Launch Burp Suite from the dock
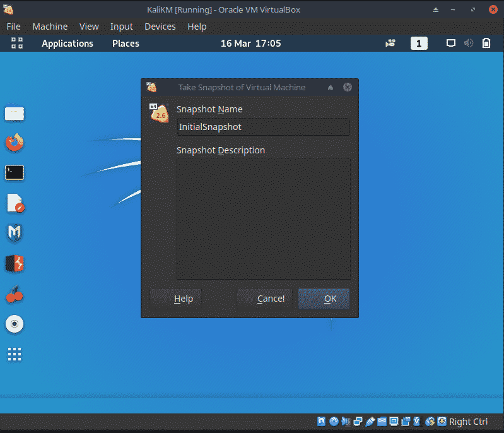 tap(15, 263)
